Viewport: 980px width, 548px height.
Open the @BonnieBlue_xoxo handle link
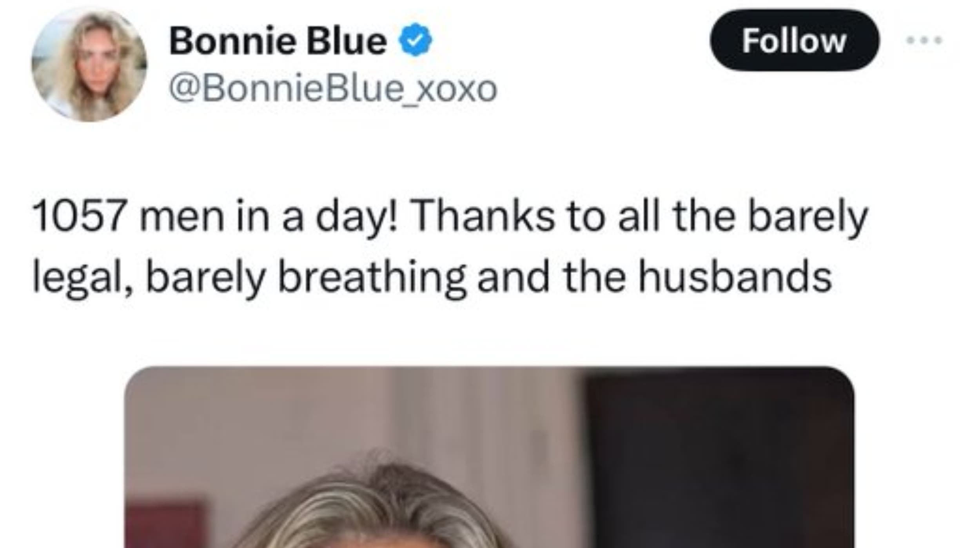point(333,89)
